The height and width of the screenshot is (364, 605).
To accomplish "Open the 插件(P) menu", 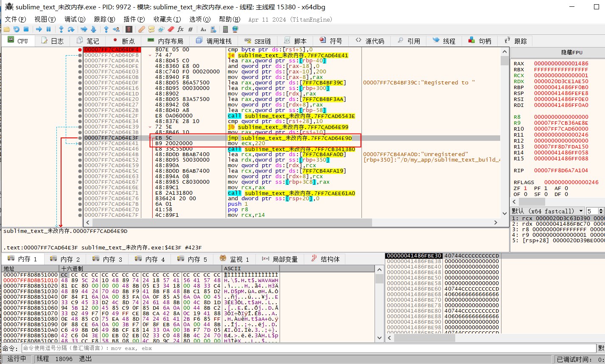I will point(134,20).
